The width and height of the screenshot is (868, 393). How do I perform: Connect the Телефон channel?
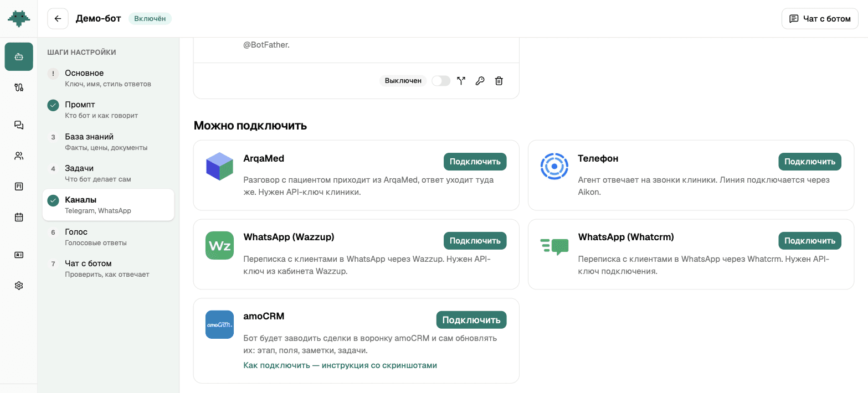tap(810, 162)
